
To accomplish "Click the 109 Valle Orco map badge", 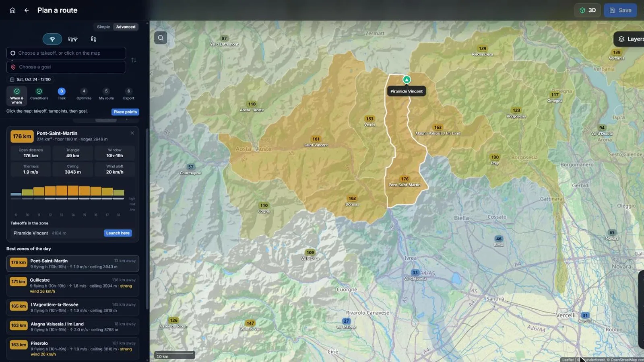I will (x=310, y=253).
